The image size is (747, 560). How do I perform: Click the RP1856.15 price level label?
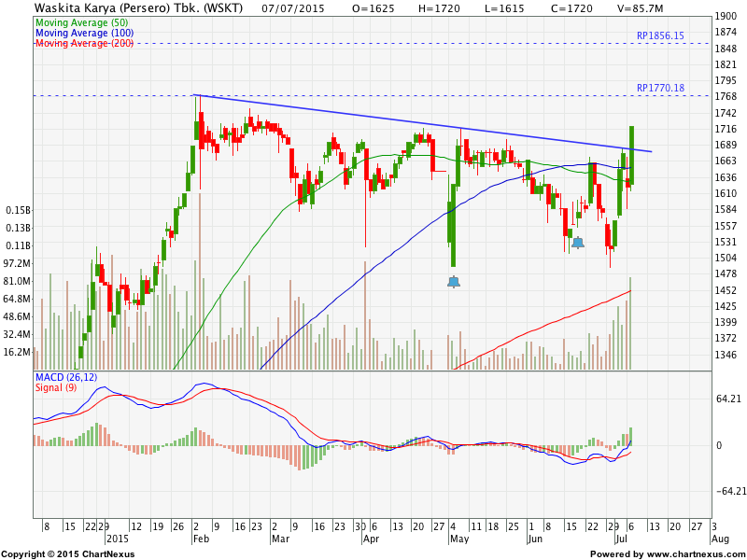660,36
